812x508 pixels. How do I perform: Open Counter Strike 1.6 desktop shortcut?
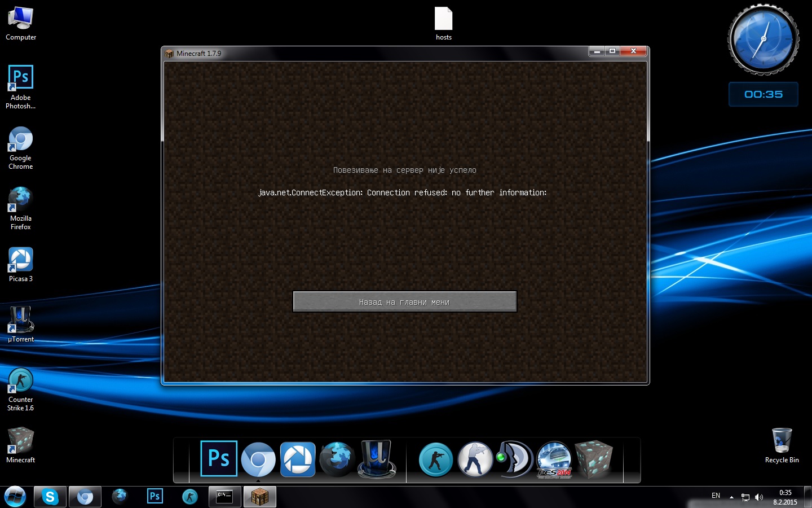pyautogui.click(x=21, y=389)
